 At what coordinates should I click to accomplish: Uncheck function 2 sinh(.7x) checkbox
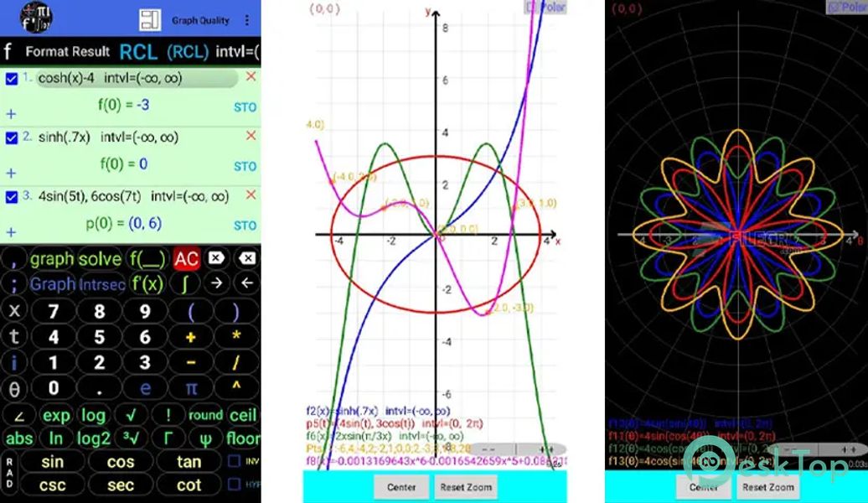click(x=11, y=138)
